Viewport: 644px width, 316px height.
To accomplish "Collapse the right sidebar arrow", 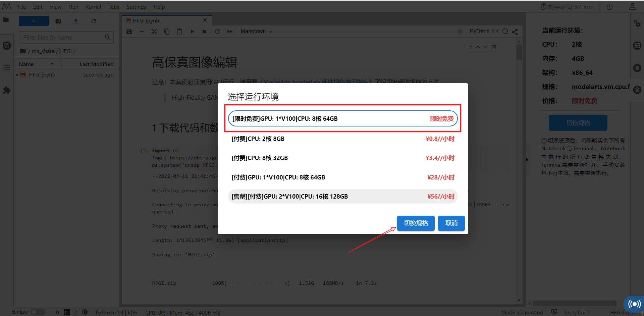I will [527, 160].
